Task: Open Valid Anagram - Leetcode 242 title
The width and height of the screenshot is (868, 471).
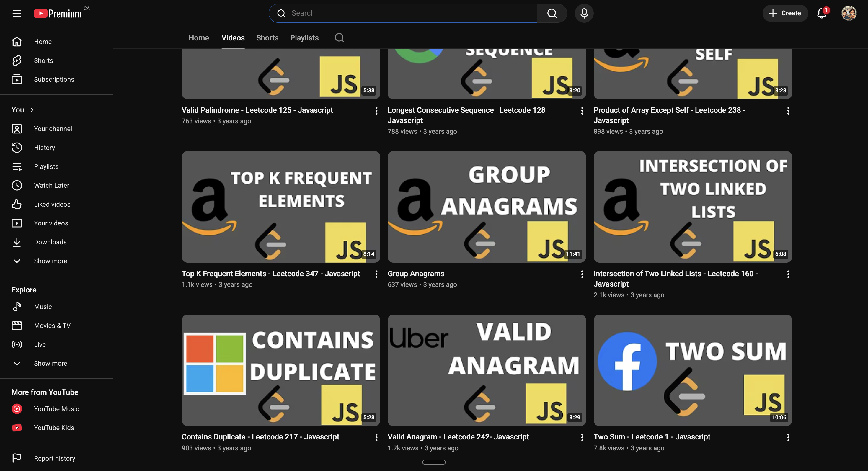Action: click(x=458, y=437)
